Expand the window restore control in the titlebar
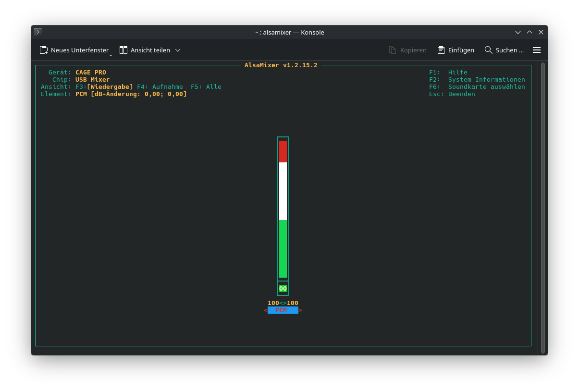 (x=529, y=32)
